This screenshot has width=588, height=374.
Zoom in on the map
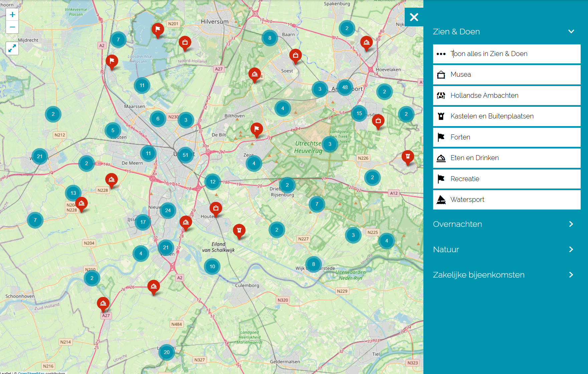(12, 15)
